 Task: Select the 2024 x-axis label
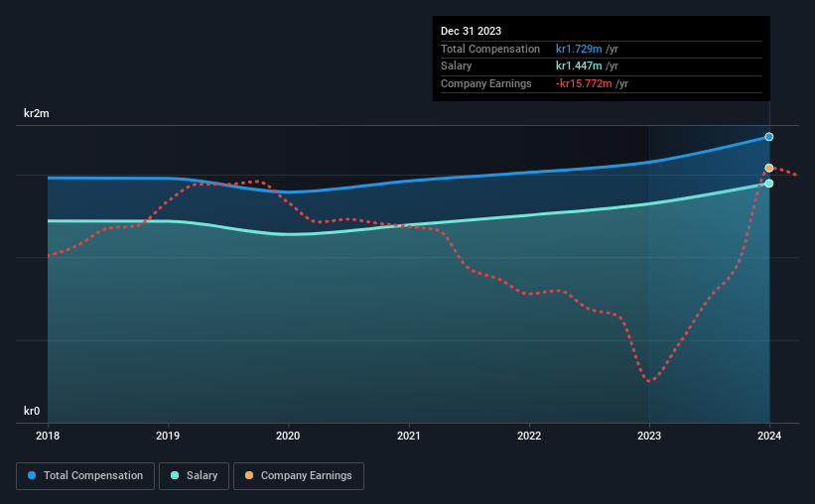(x=769, y=436)
